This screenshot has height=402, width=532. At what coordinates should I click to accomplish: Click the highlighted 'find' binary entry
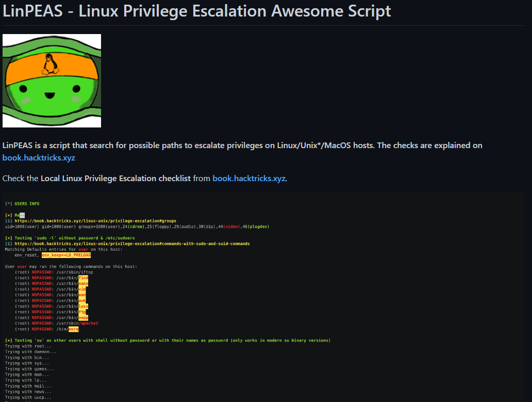coord(83,278)
